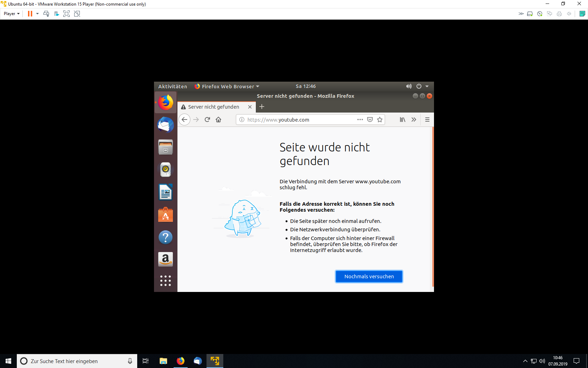Open Ubuntu Aktivitäten overview
This screenshot has height=368, width=588.
point(173,86)
